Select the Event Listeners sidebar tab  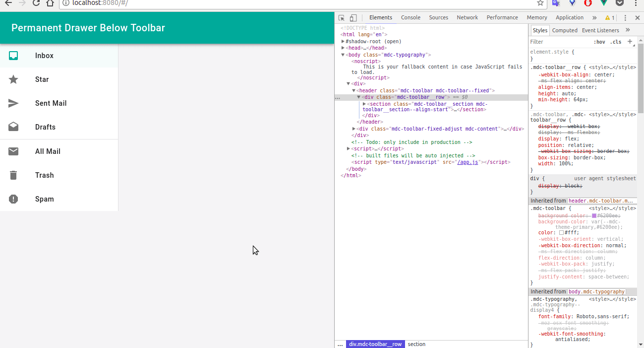(600, 30)
